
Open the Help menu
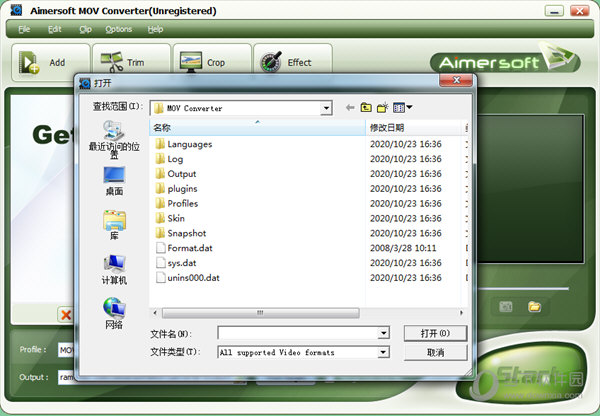(x=155, y=29)
